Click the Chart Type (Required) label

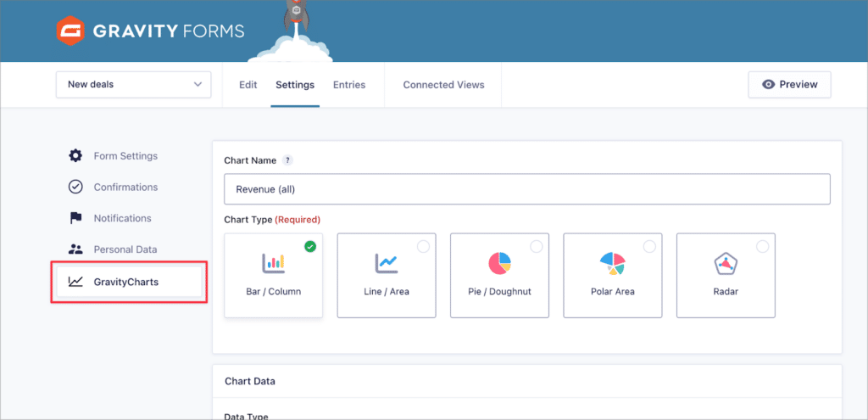tap(272, 220)
